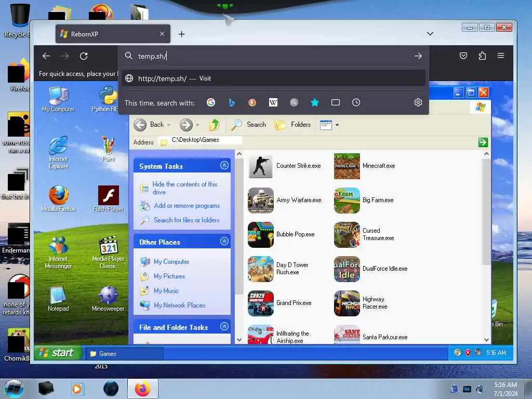Select Games button in XP taskbar
532x399 pixels.
point(124,353)
